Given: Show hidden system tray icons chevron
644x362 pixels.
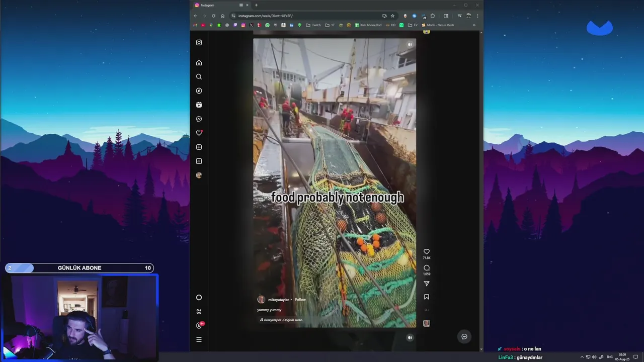Looking at the screenshot, I should (582, 357).
